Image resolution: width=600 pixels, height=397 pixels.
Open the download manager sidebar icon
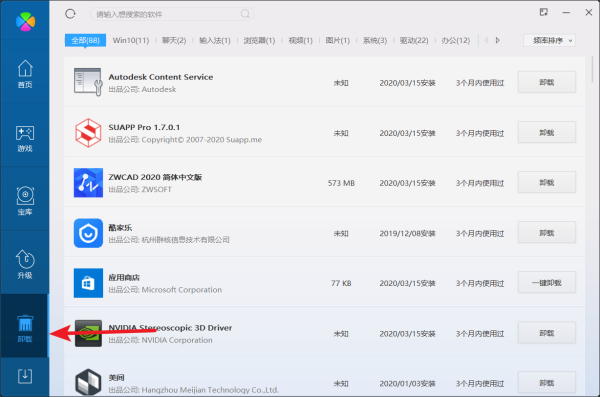point(25,376)
